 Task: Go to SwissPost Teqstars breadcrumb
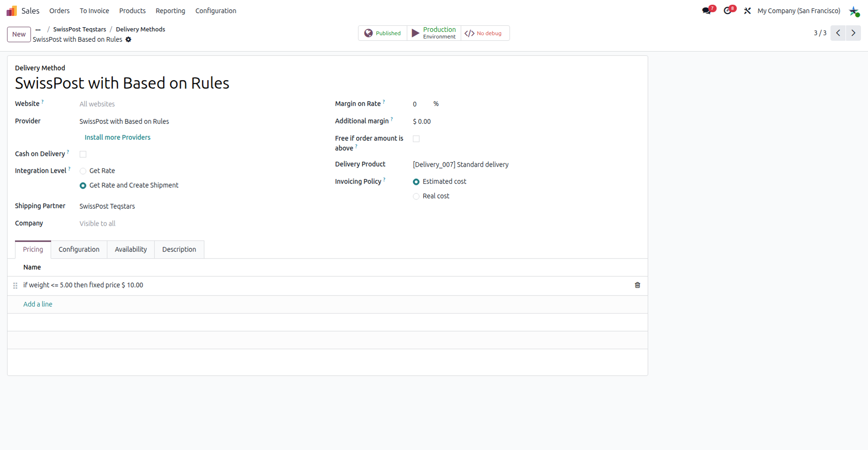click(80, 29)
